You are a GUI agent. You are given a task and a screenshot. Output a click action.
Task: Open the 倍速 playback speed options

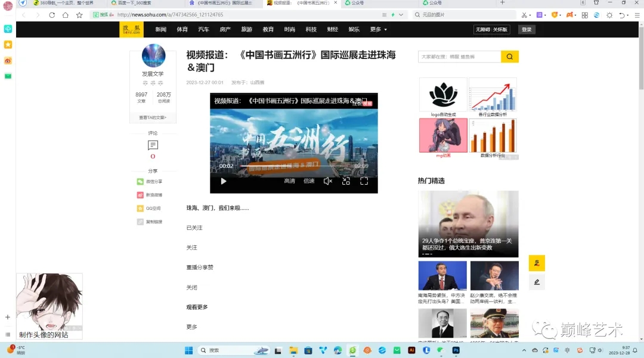pos(308,181)
